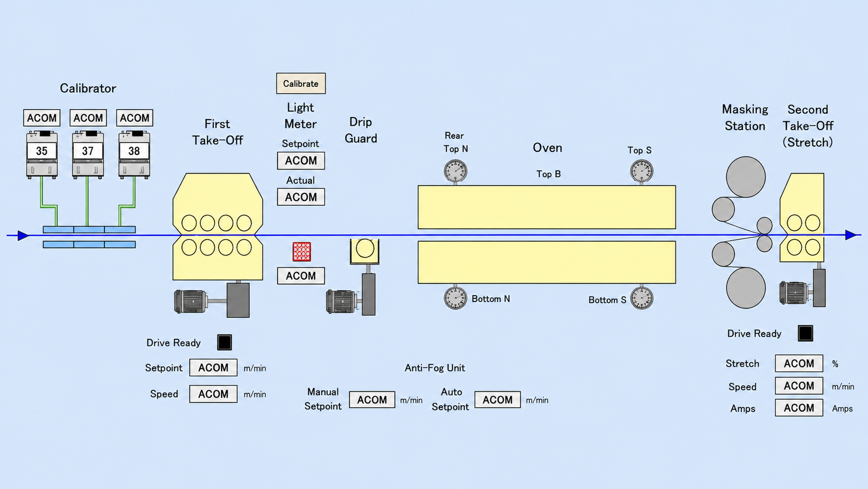This screenshot has height=489, width=868.
Task: Click the upper blue calibrator plates
Action: tap(89, 229)
